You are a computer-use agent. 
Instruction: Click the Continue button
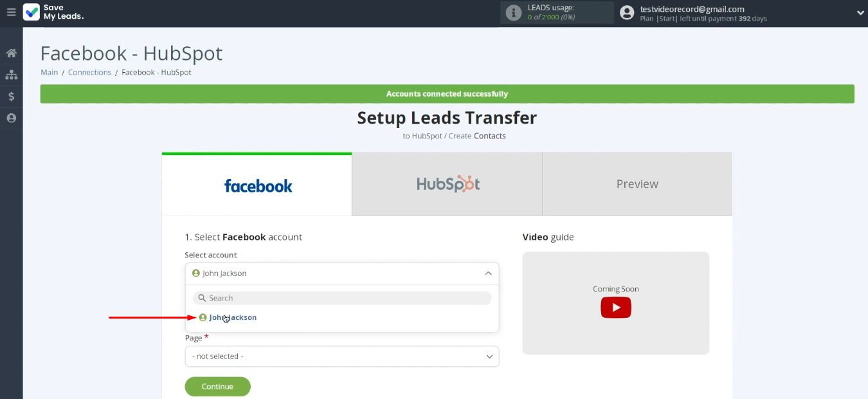click(x=217, y=387)
